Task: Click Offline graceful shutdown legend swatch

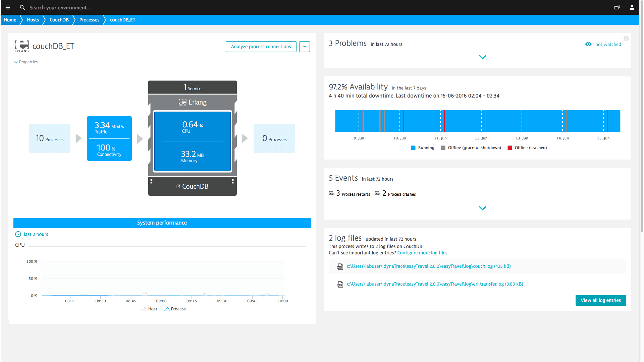Action: pyautogui.click(x=443, y=148)
